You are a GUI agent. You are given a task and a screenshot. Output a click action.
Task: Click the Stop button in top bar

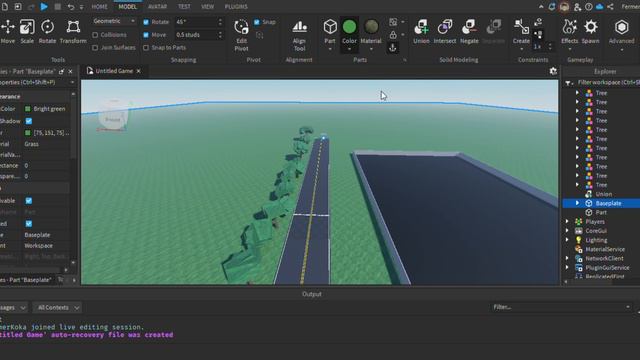pyautogui.click(x=58, y=7)
